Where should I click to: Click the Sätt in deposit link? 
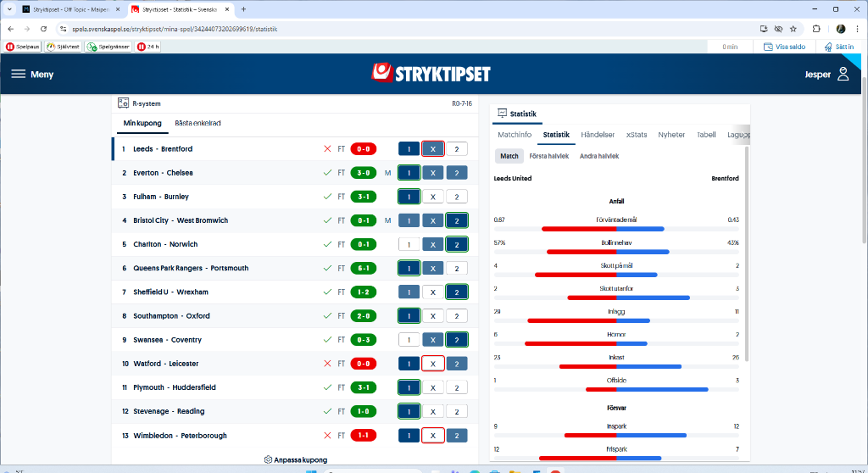pos(838,47)
